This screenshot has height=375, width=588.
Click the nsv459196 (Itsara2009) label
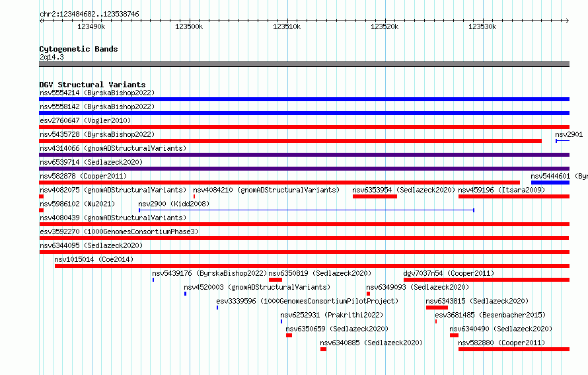click(501, 190)
